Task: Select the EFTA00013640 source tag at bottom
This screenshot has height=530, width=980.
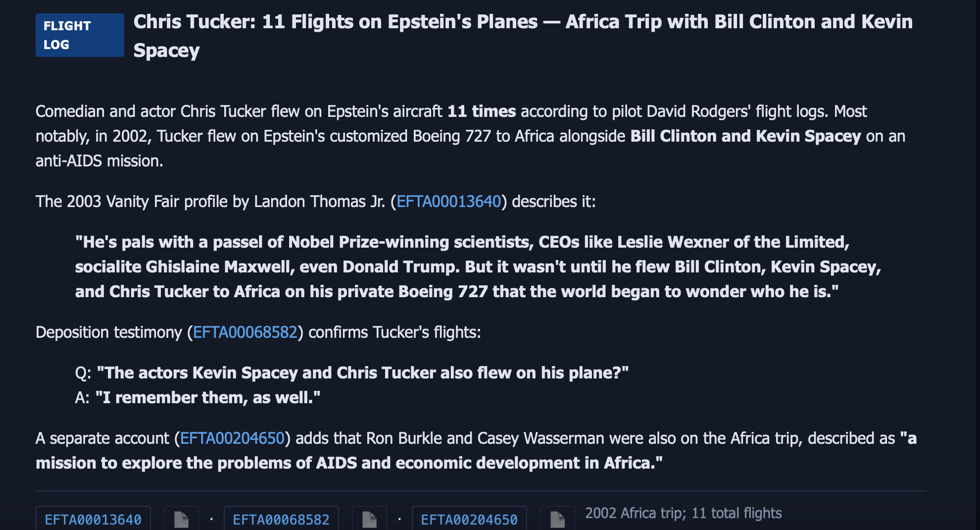Action: point(93,519)
